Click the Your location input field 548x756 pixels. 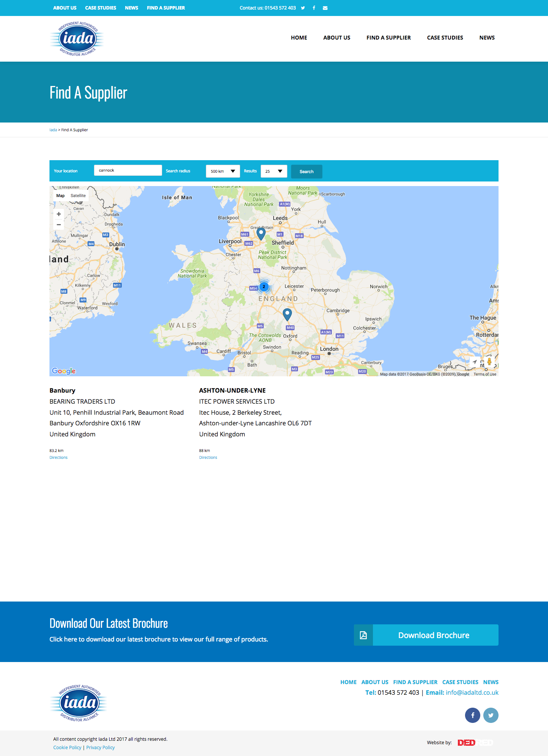tap(128, 170)
